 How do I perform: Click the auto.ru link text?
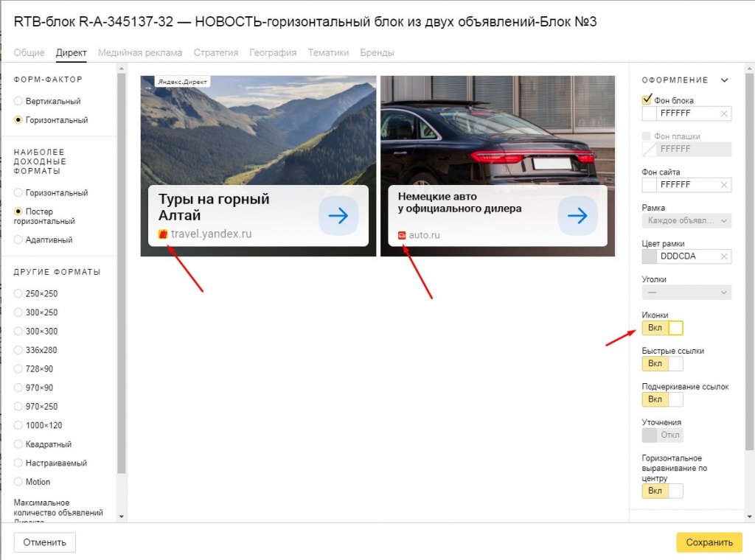424,235
